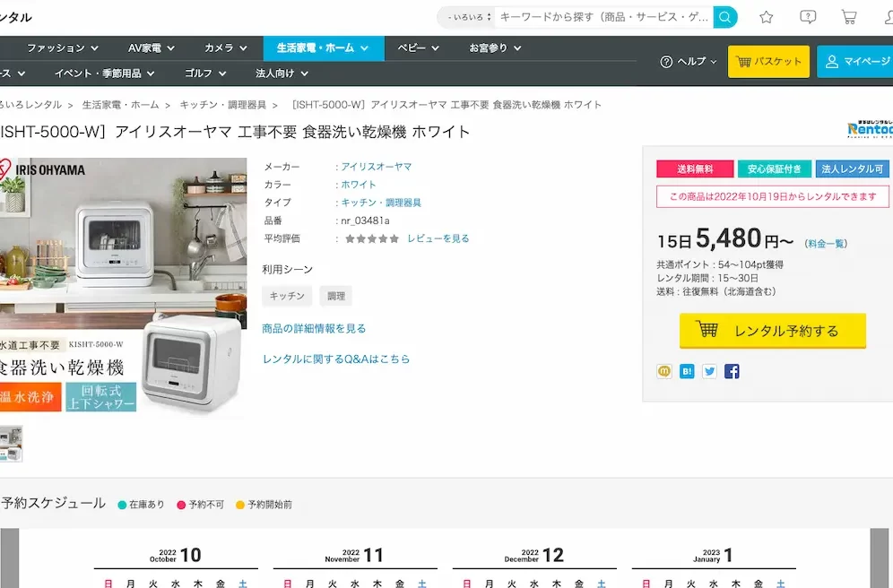Share via the orange m icon
Screen dimensions: 893x588
(664, 372)
